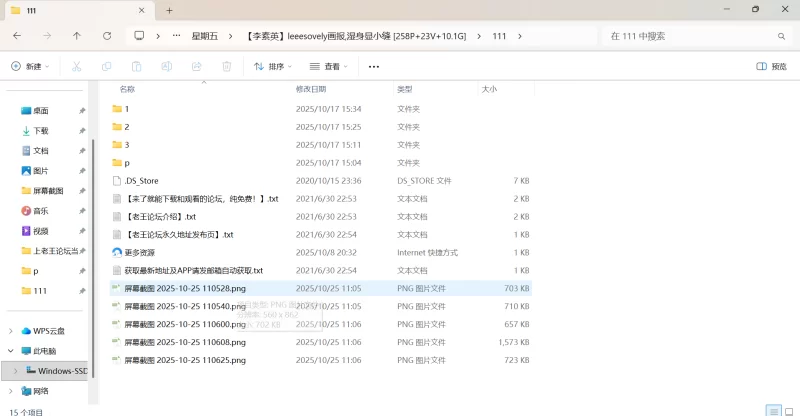The height and width of the screenshot is (416, 800).
Task: Toggle the 预览 preview pane
Action: (x=771, y=67)
